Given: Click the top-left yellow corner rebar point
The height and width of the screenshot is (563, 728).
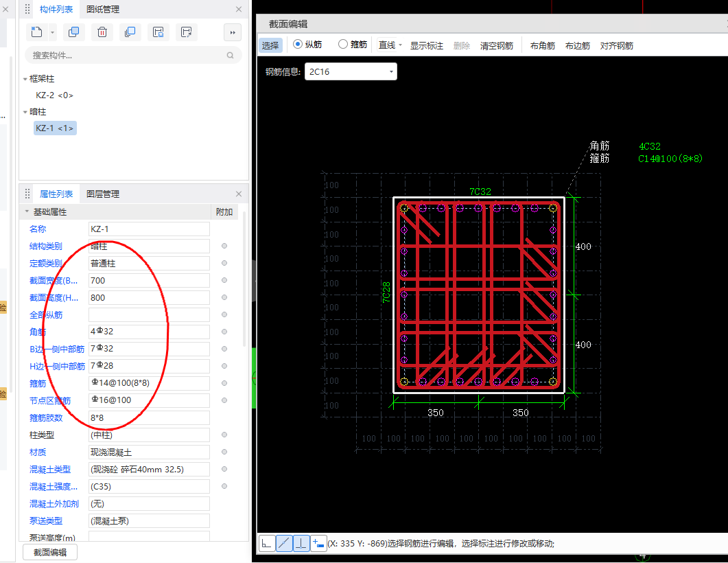Looking at the screenshot, I should pos(404,209).
